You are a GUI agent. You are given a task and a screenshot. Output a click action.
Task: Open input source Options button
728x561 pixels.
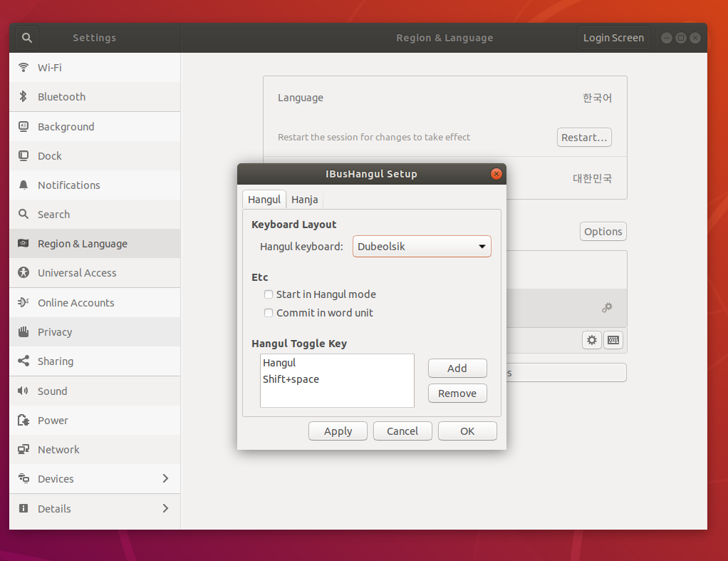[x=603, y=232]
